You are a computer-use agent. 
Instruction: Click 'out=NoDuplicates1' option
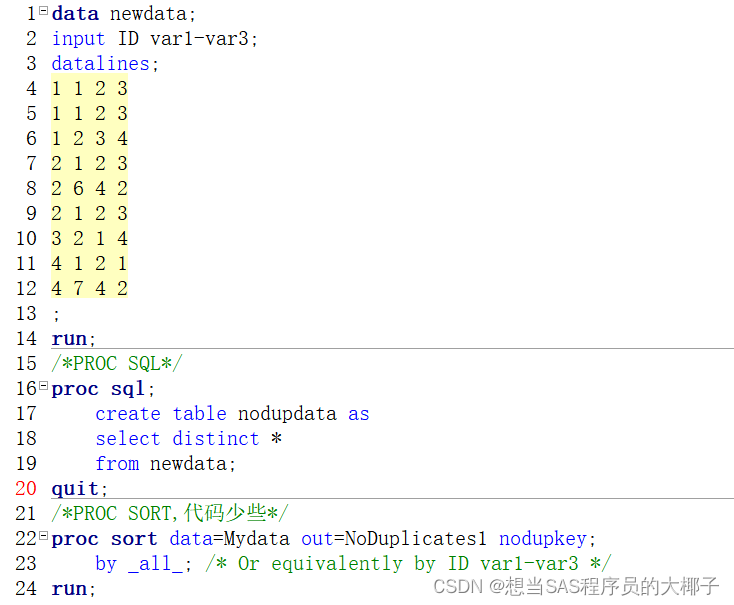pos(394,539)
